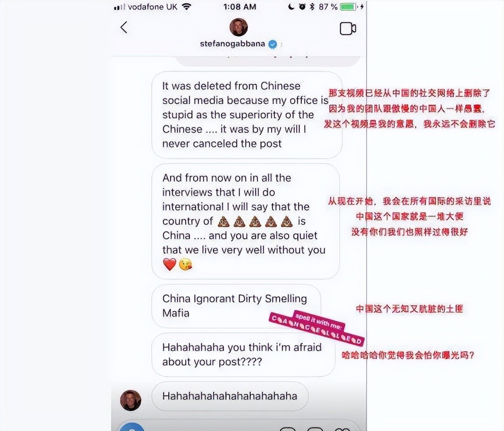The image size is (504, 431).
Task: Tap the back arrow icon
Action: [x=124, y=27]
